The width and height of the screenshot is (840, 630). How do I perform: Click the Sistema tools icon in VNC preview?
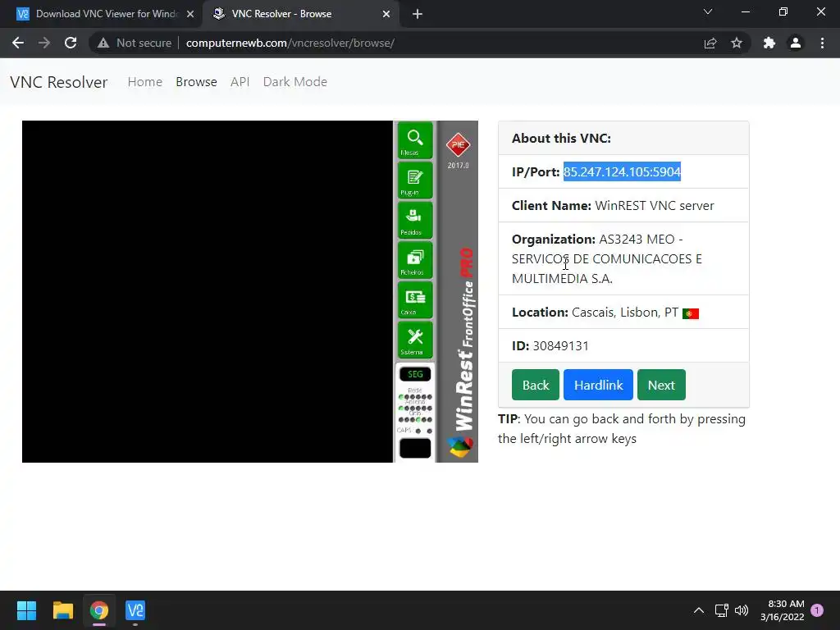click(414, 340)
